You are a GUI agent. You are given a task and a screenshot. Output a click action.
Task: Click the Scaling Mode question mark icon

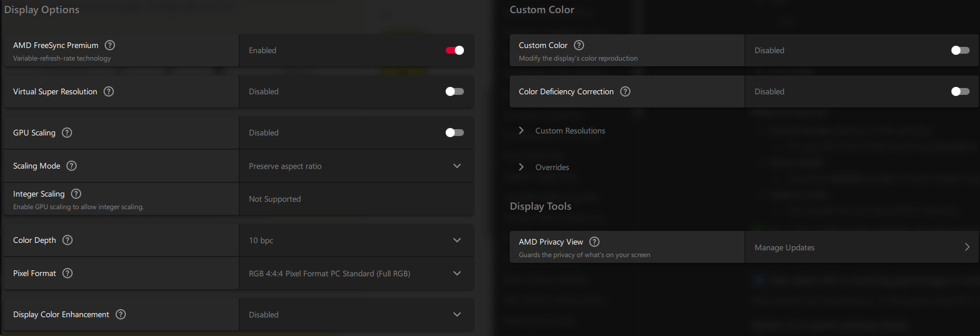point(72,166)
